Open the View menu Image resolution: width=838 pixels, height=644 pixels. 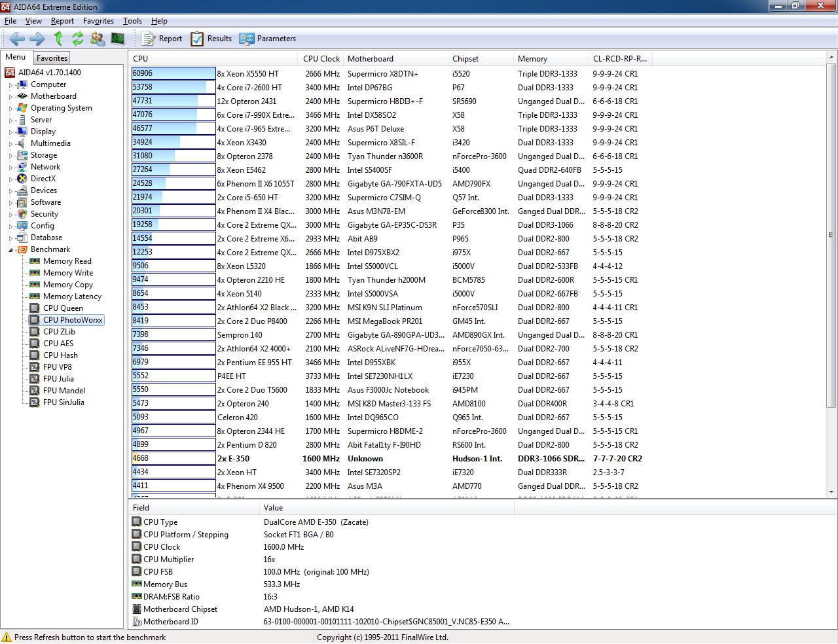(x=33, y=21)
